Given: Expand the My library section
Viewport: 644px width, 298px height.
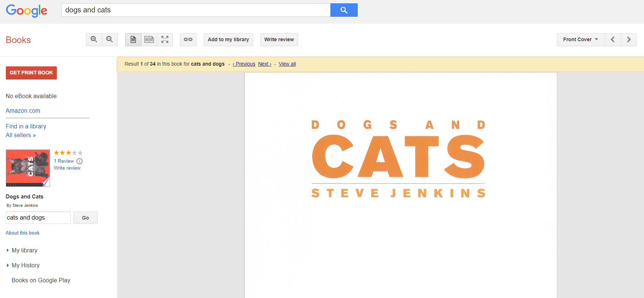Looking at the screenshot, I should pyautogui.click(x=24, y=250).
